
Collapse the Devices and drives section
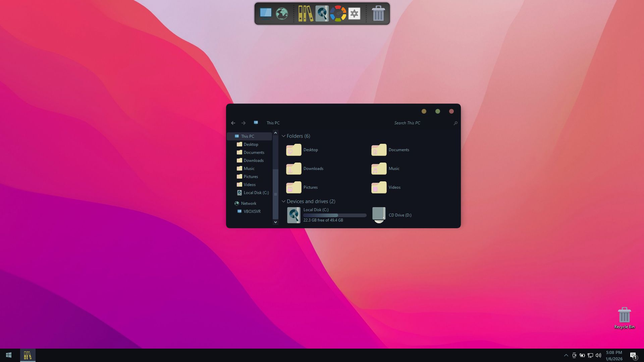(284, 201)
